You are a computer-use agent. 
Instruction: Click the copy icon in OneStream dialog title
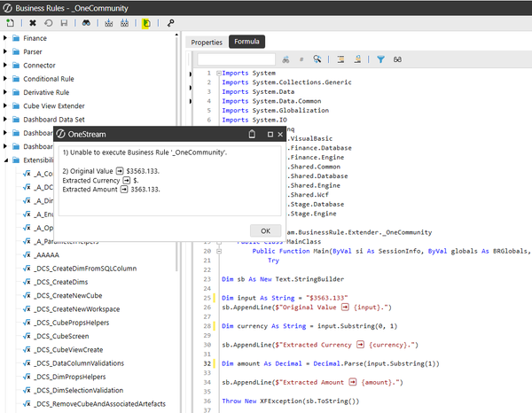pos(251,134)
